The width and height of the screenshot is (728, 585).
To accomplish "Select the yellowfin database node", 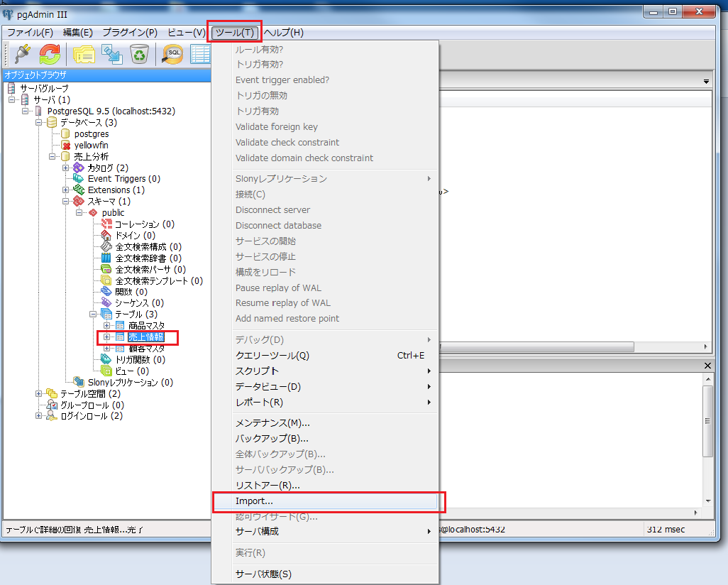I will click(91, 145).
